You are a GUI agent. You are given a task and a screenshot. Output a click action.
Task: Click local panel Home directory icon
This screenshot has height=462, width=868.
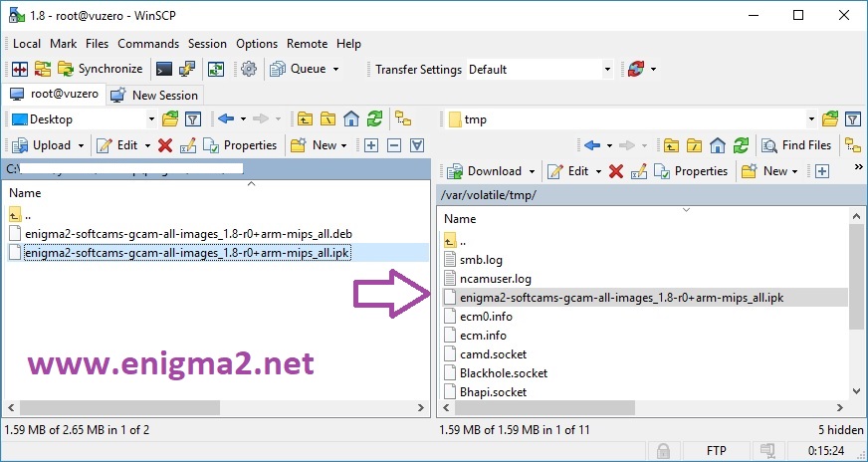(351, 118)
